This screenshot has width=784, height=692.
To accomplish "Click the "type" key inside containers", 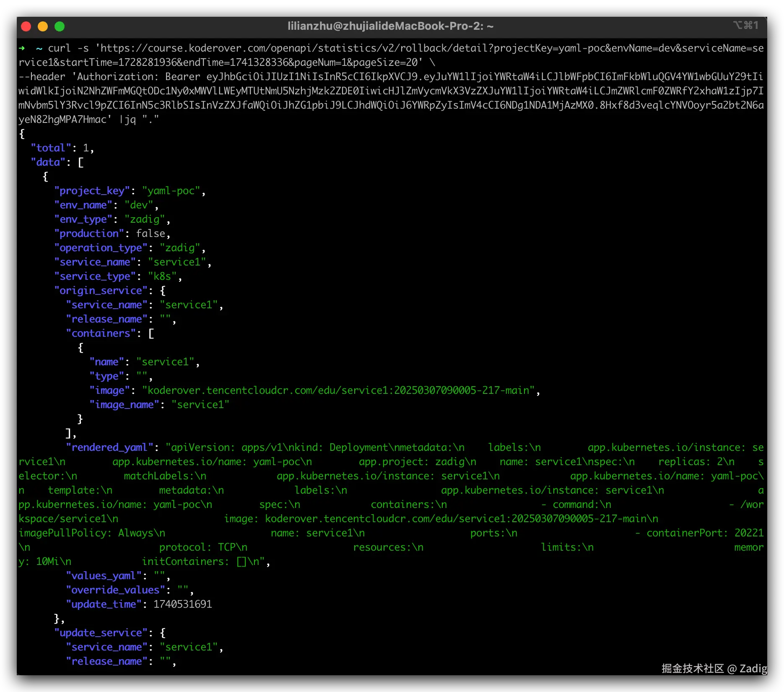I will (x=106, y=376).
